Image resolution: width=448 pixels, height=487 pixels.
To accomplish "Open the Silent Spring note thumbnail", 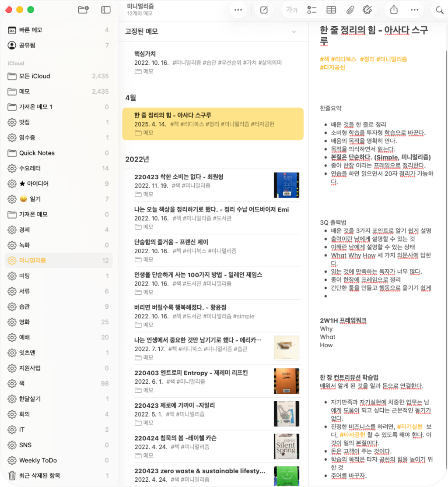I will (x=286, y=446).
